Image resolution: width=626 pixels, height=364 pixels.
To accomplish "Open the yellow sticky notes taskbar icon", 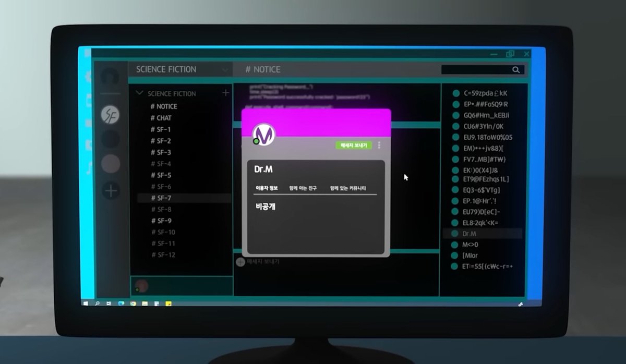I will (168, 304).
